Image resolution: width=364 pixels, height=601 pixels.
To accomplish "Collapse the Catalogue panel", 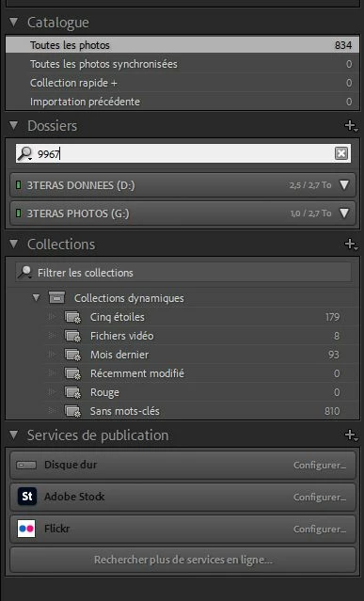I will click(14, 23).
